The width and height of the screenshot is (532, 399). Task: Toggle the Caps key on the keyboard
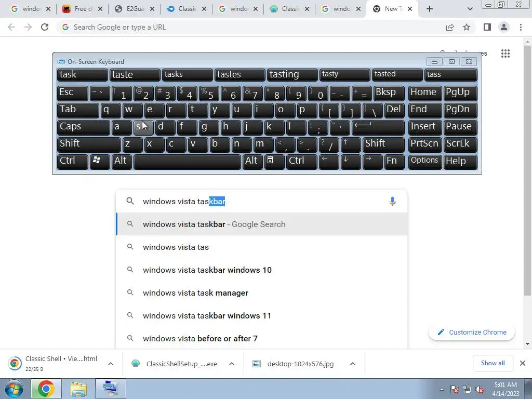click(83, 127)
